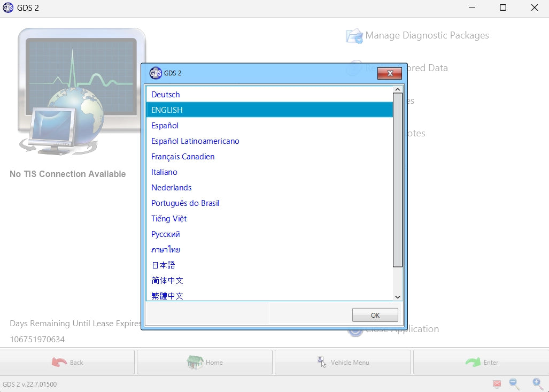Choose Simplified Chinese 简体中文
549x392 pixels.
[269, 281]
